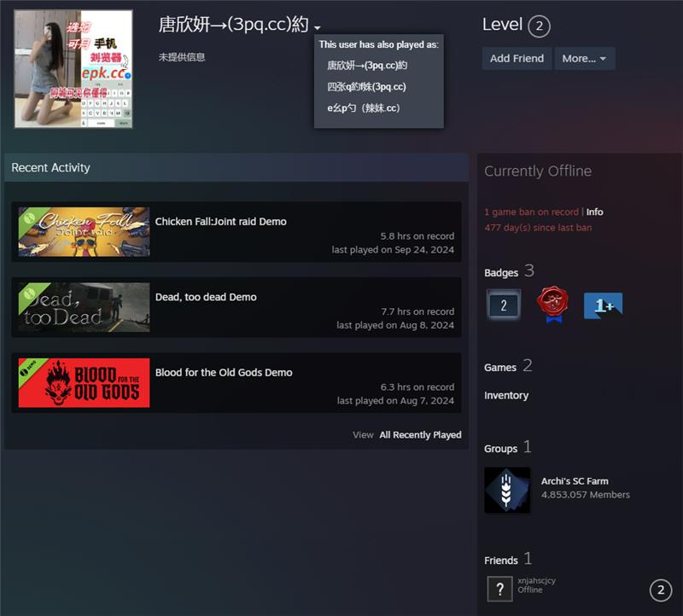The height and width of the screenshot is (616, 683).
Task: Open the Dead, too dead Demo title link
Action: coord(206,297)
